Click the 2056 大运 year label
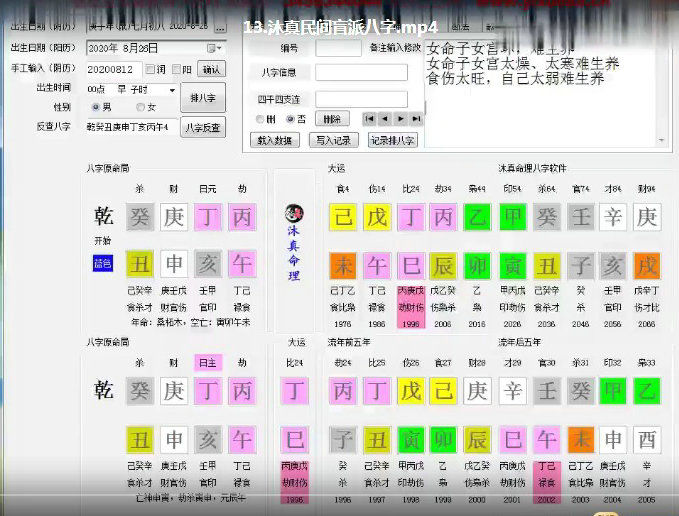 click(613, 324)
